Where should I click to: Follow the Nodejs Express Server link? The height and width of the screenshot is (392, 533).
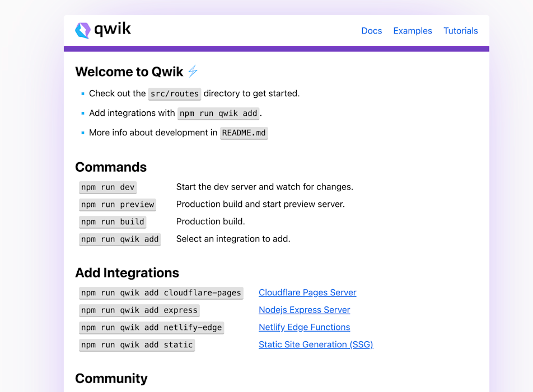pos(304,310)
